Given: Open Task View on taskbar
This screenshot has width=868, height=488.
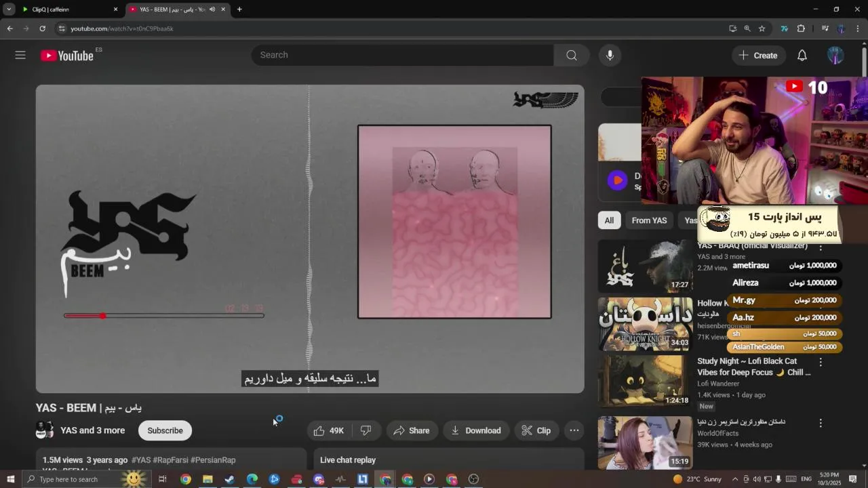Looking at the screenshot, I should tap(163, 479).
